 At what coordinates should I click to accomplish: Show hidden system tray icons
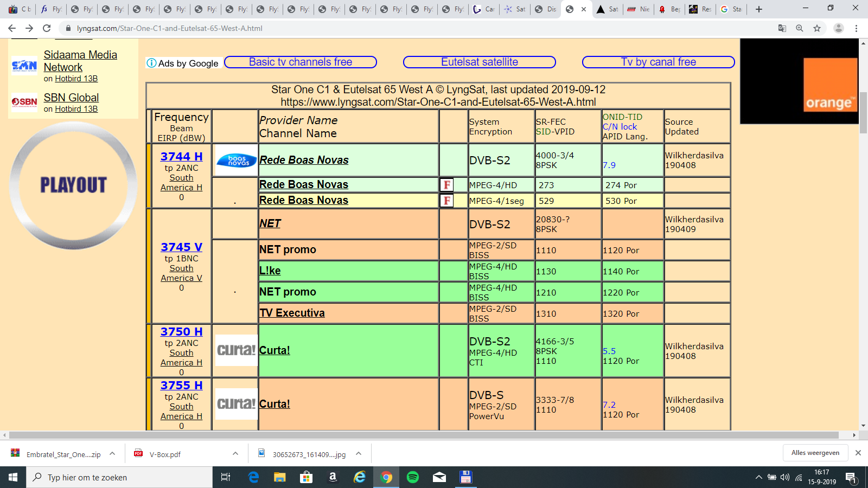click(x=758, y=477)
